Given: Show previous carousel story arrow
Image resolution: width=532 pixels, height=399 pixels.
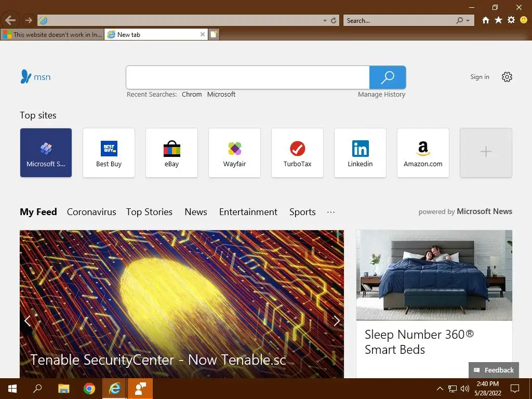Looking at the screenshot, I should tap(28, 321).
